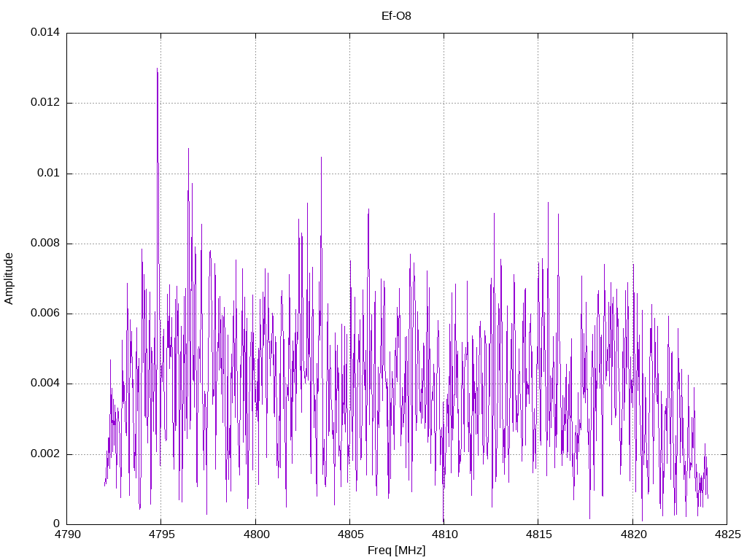Click the tallest spectrum peak near 4795 MHz
This screenshot has height=560, width=747.
point(158,69)
